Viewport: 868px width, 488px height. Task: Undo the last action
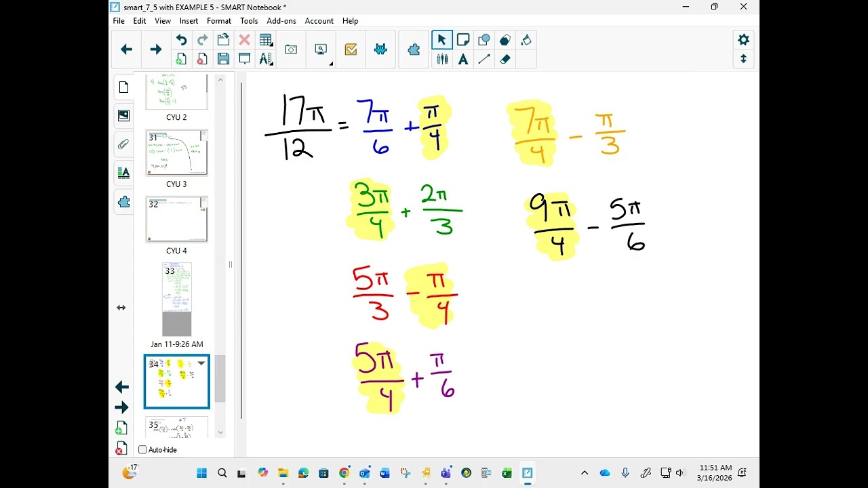coord(181,40)
